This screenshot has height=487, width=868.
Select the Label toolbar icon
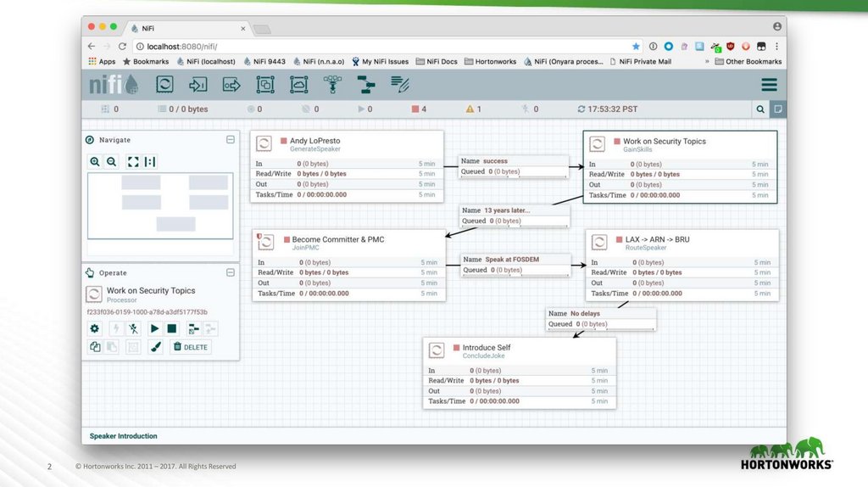400,85
